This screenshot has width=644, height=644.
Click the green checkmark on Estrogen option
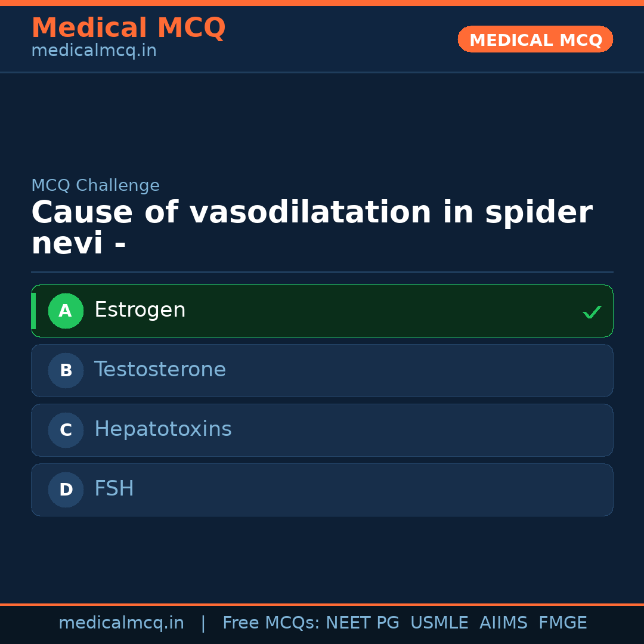click(592, 312)
